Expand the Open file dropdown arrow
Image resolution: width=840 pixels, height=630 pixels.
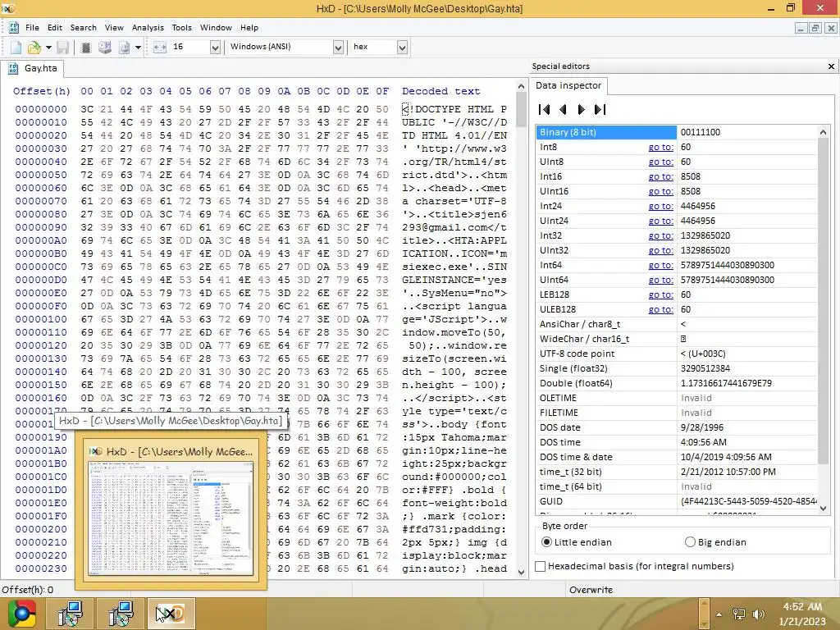tap(48, 48)
